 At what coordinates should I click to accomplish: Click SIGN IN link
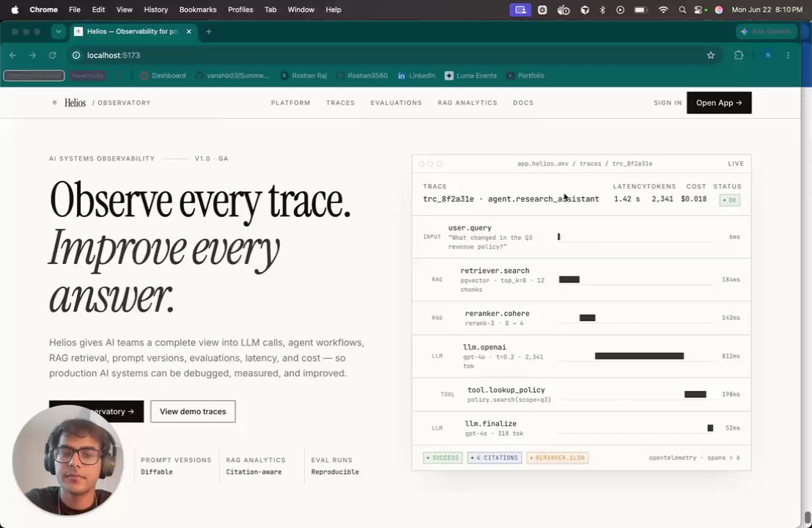point(668,103)
